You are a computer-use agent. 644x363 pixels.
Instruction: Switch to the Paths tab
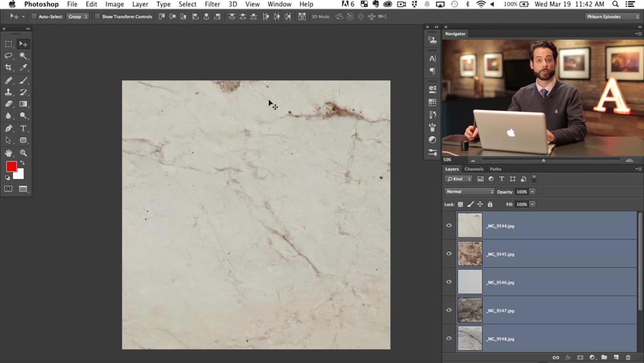tap(495, 169)
